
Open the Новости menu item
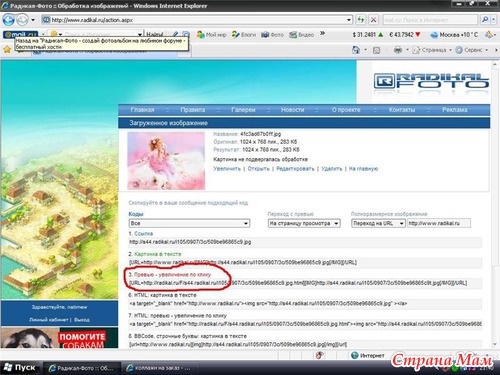[x=292, y=110]
